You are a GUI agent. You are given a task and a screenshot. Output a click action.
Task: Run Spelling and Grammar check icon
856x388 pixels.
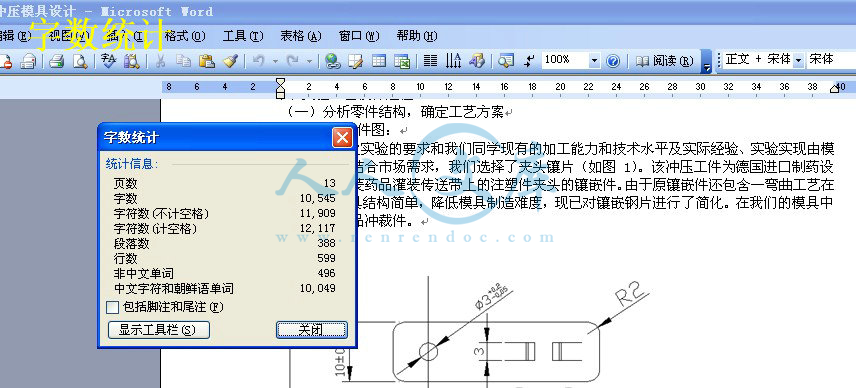pos(109,61)
